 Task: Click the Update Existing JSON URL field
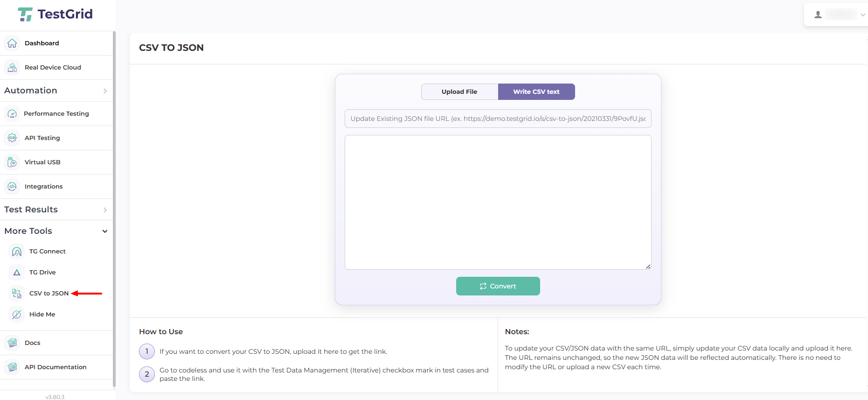(x=498, y=119)
